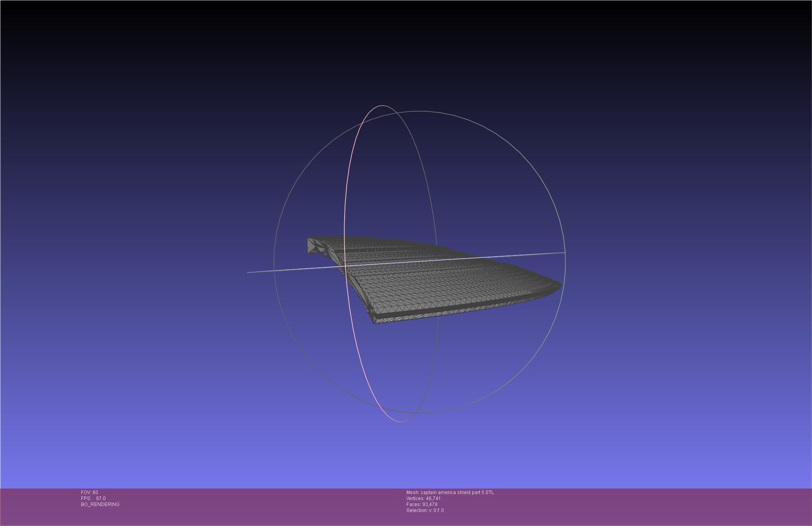Click the gray shield mesh model
Screen dimensions: 812x526
(x=435, y=279)
